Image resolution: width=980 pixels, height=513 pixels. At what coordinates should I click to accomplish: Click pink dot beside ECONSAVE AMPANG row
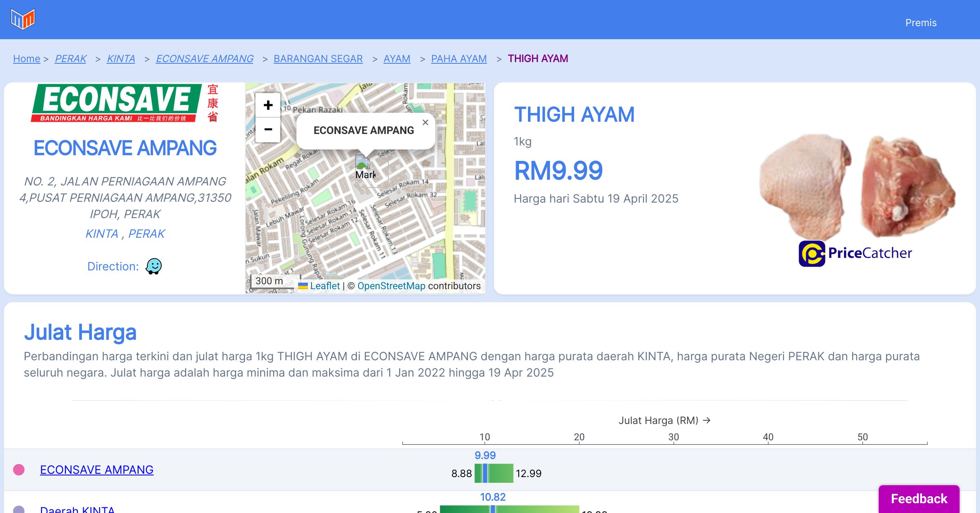coord(19,470)
